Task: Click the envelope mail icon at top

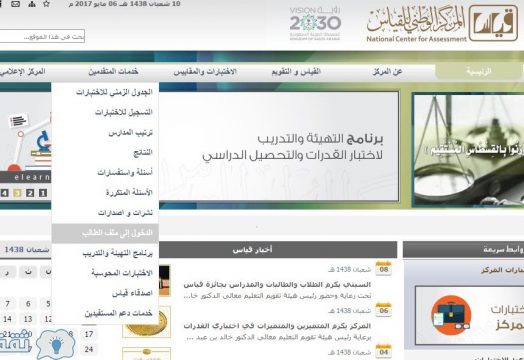Action: (15, 4)
